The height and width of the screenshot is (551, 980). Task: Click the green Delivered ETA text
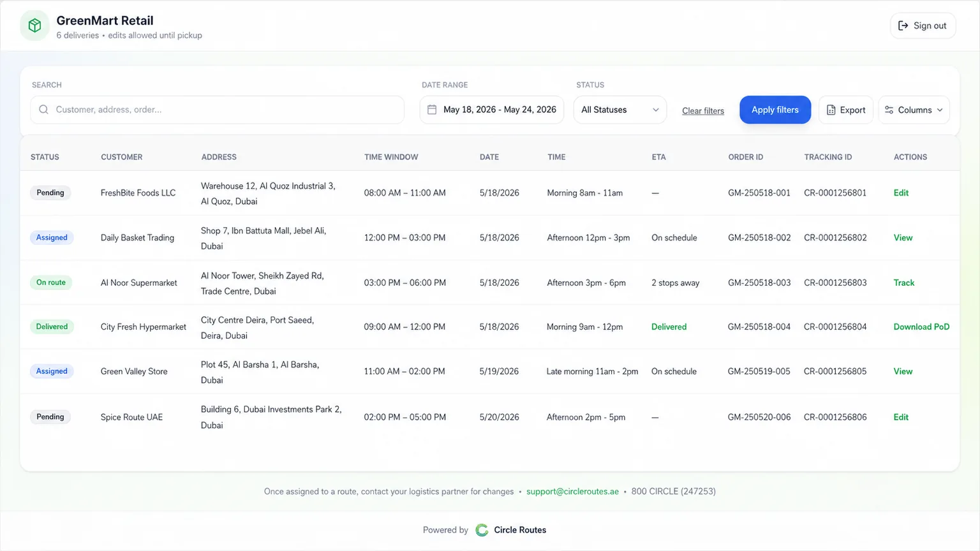[x=669, y=327]
